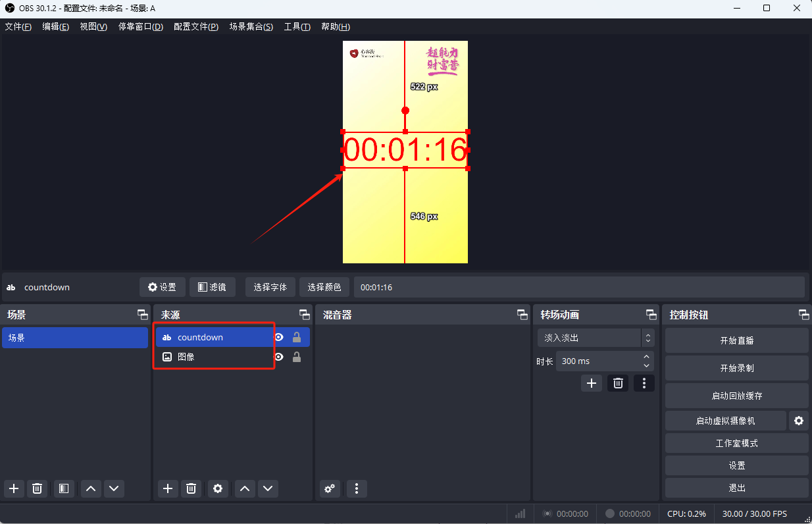This screenshot has width=812, height=524.
Task: Add a new source with the plus icon
Action: (x=167, y=488)
